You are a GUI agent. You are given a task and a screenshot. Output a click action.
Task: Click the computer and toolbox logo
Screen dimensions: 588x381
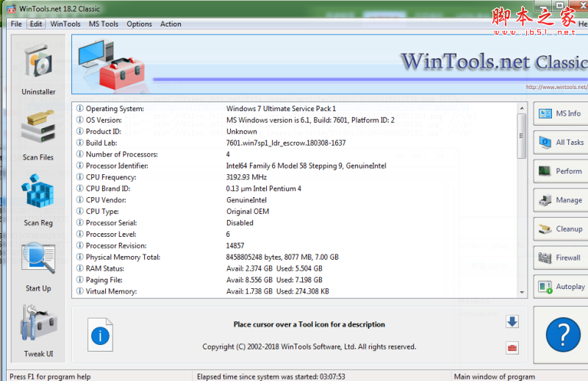112,65
